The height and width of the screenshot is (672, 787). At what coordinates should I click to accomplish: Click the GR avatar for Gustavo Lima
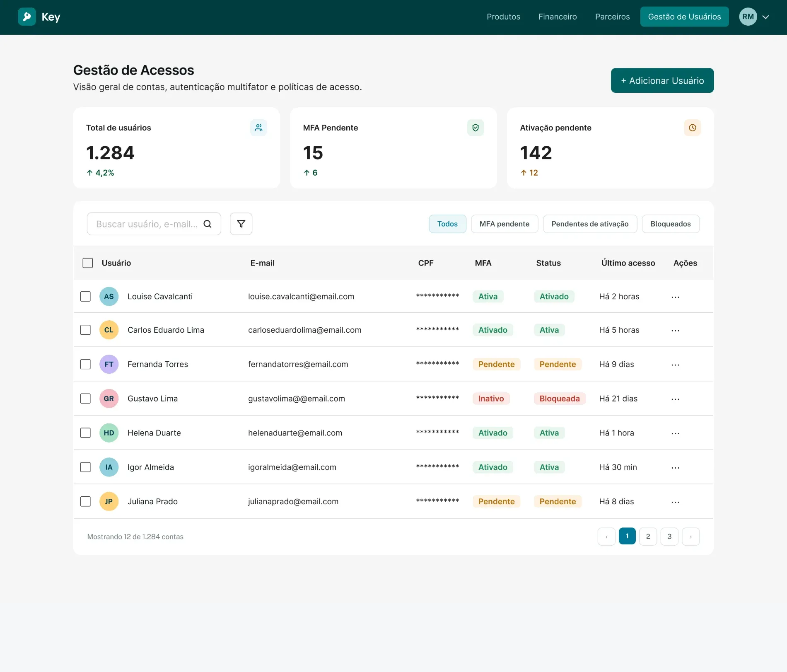109,399
